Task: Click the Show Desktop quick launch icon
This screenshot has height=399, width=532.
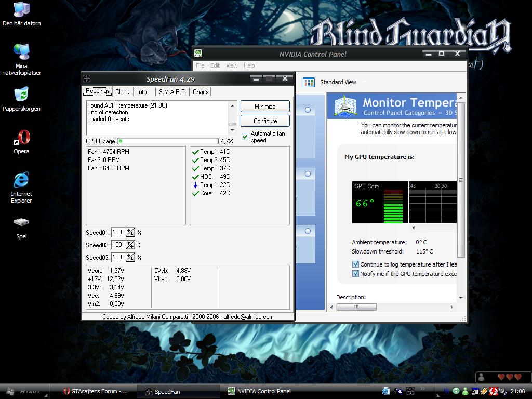Action: [x=398, y=391]
